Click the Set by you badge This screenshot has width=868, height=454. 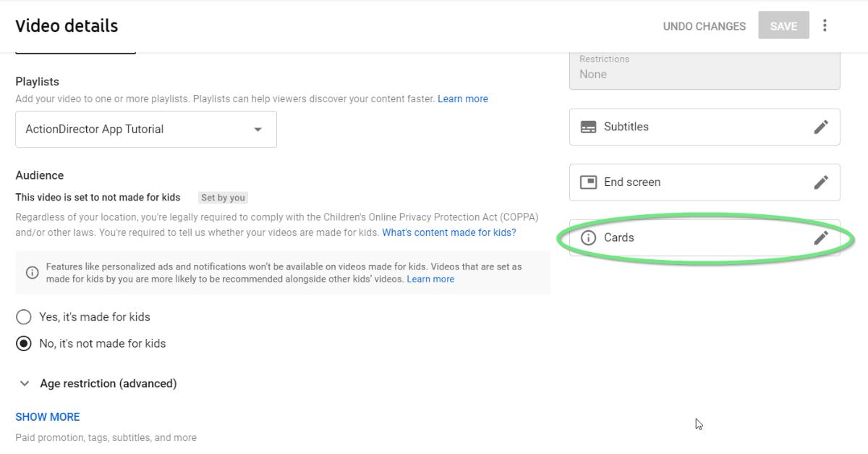(x=224, y=197)
